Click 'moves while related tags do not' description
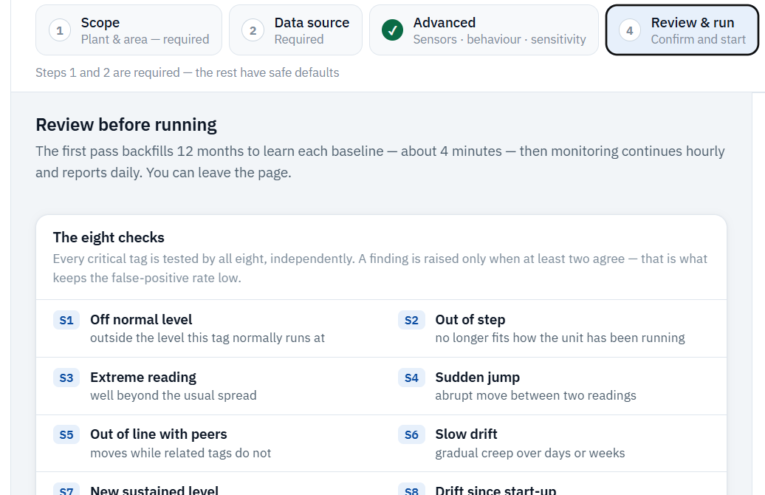 tap(181, 453)
